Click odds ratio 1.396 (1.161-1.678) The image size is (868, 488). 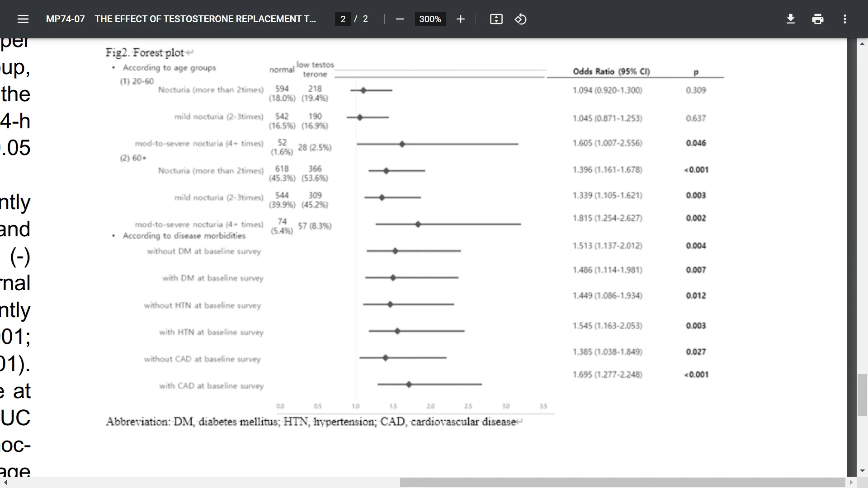pos(607,169)
